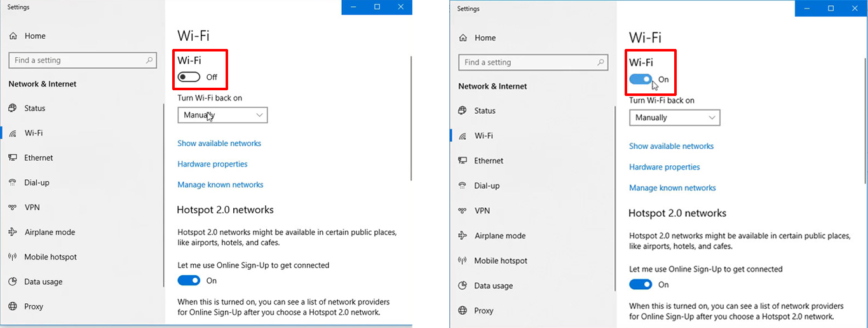
Task: Click Wi-Fi signal icon in right window sidebar
Action: [463, 135]
